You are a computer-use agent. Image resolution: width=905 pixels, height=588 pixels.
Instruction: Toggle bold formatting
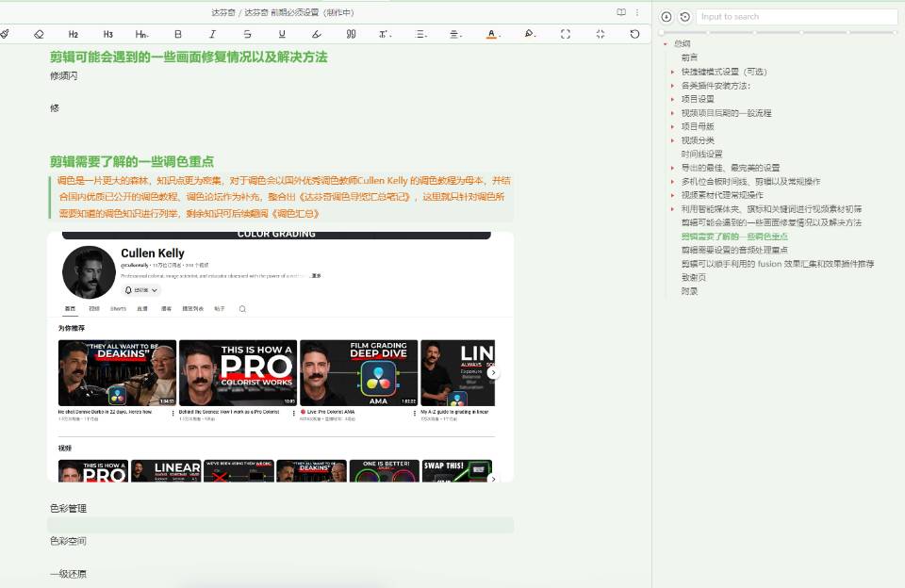click(178, 34)
